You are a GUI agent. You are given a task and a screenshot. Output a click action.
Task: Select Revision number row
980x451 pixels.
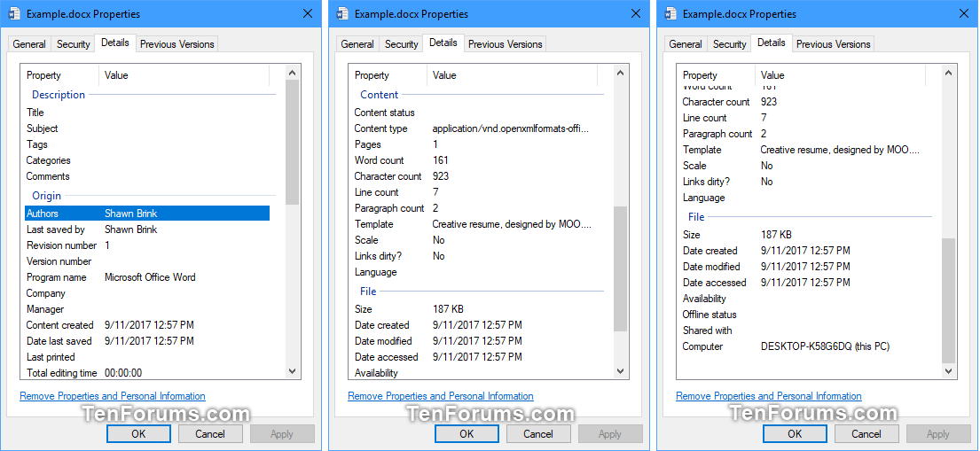[x=147, y=245]
